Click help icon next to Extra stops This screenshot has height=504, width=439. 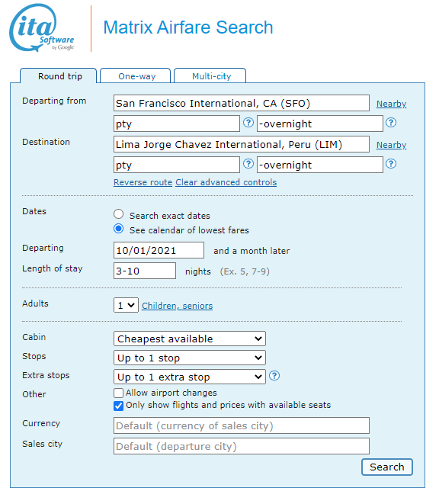click(274, 375)
